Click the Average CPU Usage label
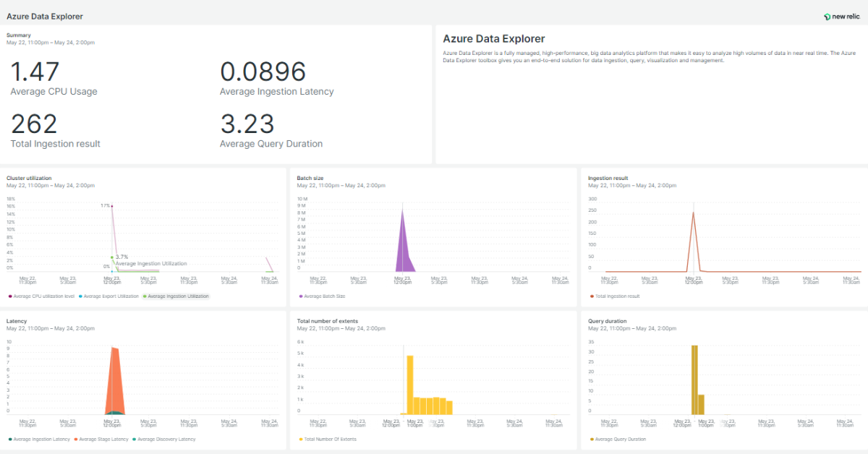The image size is (868, 454). 54,92
